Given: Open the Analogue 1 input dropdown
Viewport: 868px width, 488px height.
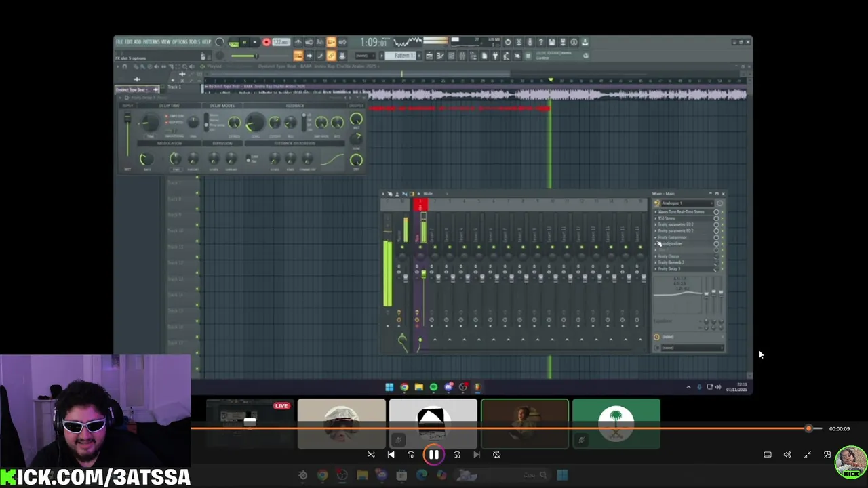Looking at the screenshot, I should 688,203.
